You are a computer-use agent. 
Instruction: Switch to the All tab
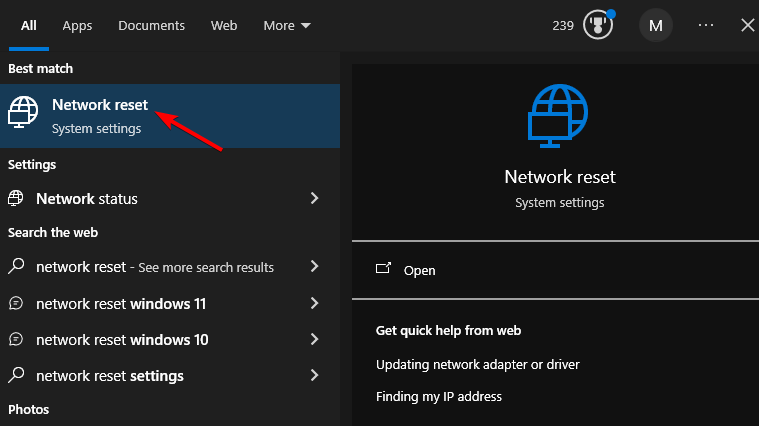pyautogui.click(x=29, y=26)
